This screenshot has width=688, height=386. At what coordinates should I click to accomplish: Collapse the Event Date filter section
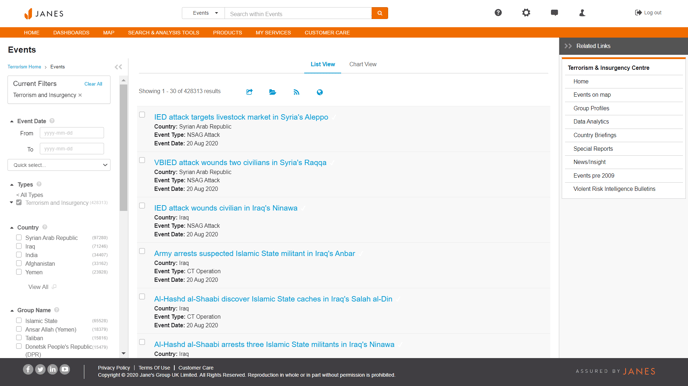pyautogui.click(x=12, y=121)
